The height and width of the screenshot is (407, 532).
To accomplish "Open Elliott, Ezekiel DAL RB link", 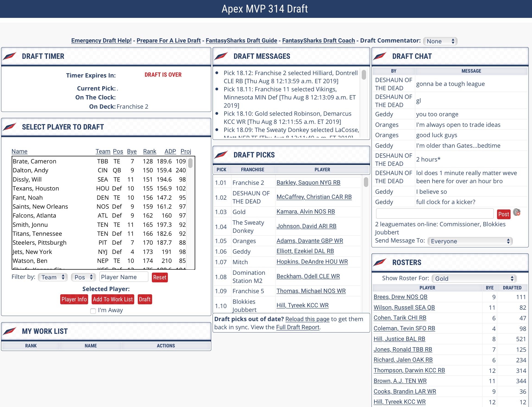I will [x=305, y=251].
